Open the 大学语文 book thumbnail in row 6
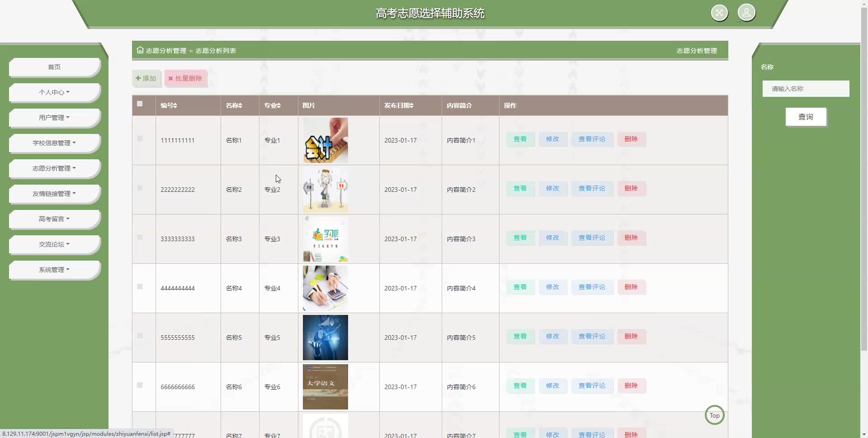 [x=325, y=387]
